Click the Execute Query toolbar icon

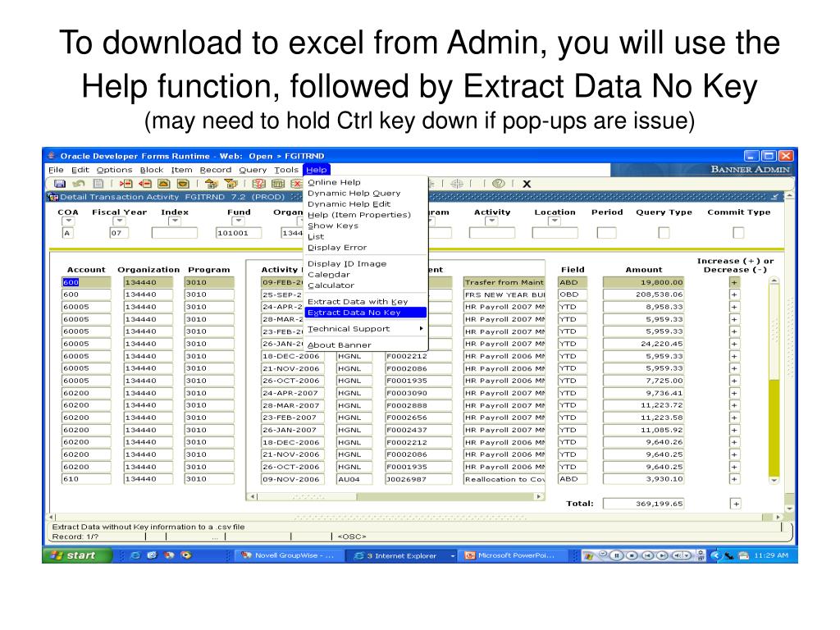277,184
